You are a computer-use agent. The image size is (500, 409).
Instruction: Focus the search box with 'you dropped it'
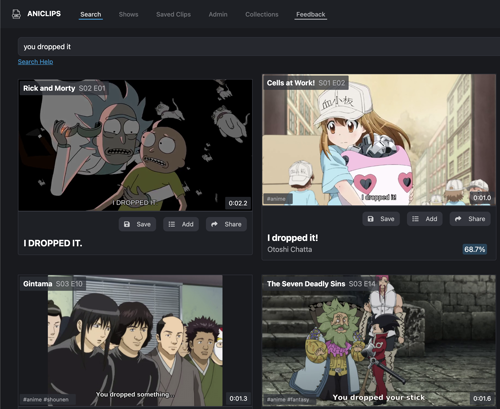(x=259, y=47)
